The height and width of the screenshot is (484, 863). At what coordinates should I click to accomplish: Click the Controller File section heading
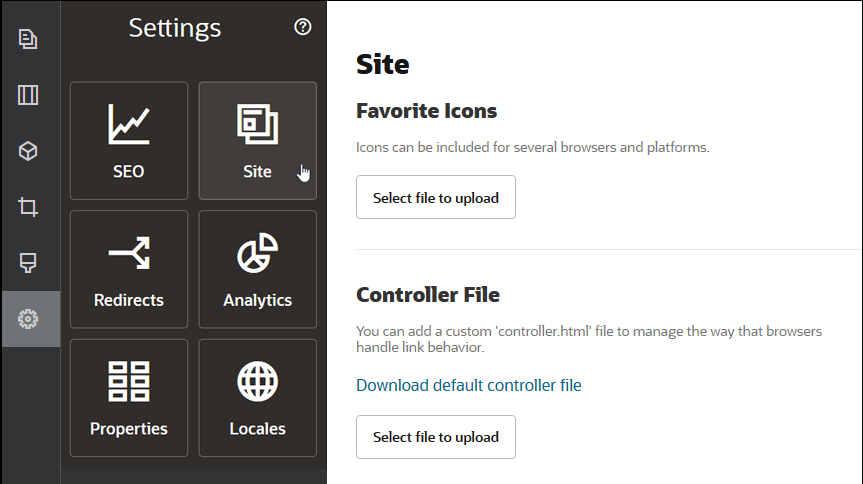tap(427, 294)
